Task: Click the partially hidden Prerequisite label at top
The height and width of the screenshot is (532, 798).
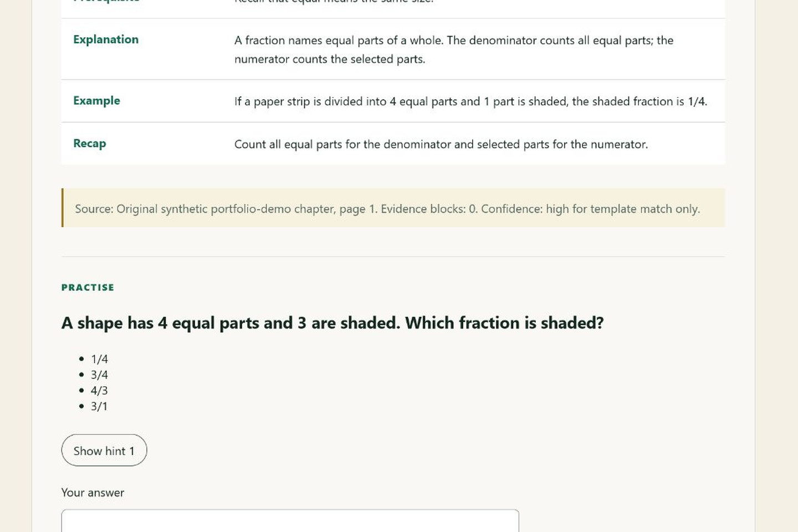Action: click(106, 2)
